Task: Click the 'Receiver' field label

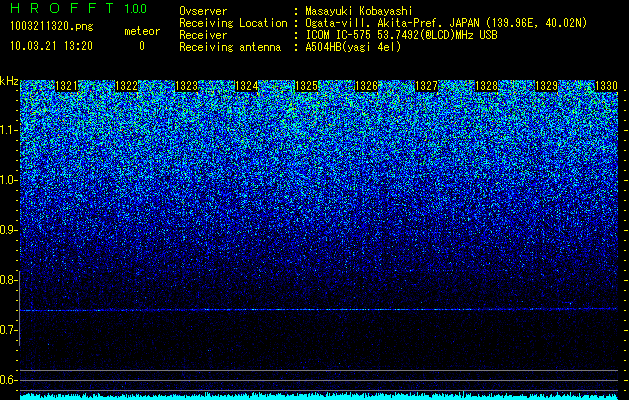Action: (x=203, y=35)
